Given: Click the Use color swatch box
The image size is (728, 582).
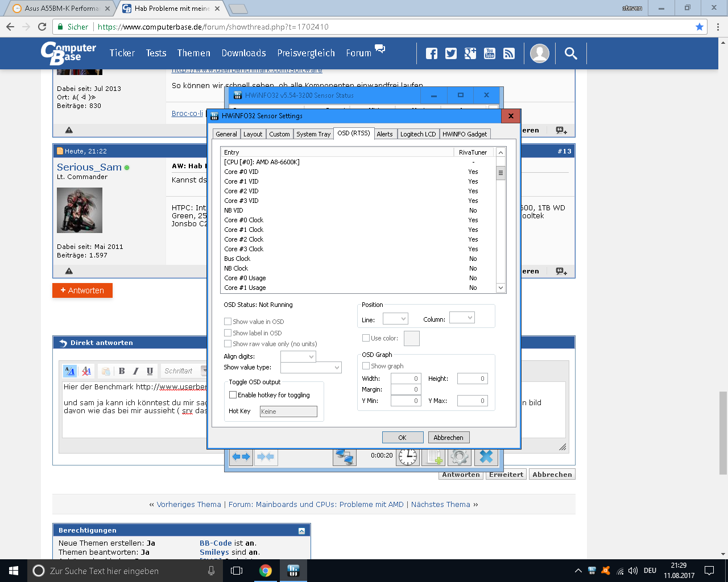Looking at the screenshot, I should pyautogui.click(x=412, y=338).
